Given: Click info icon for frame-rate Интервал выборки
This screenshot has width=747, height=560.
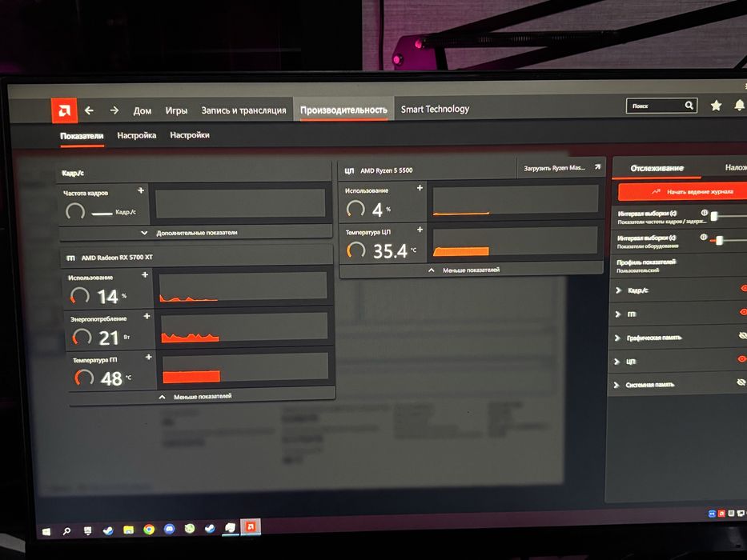Looking at the screenshot, I should point(704,212).
